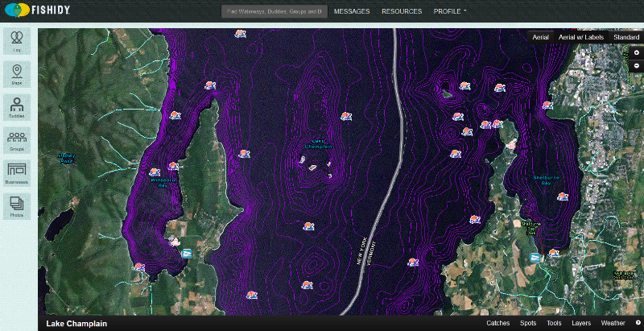Open the Resources menu item
The image size is (644, 331).
tap(402, 11)
